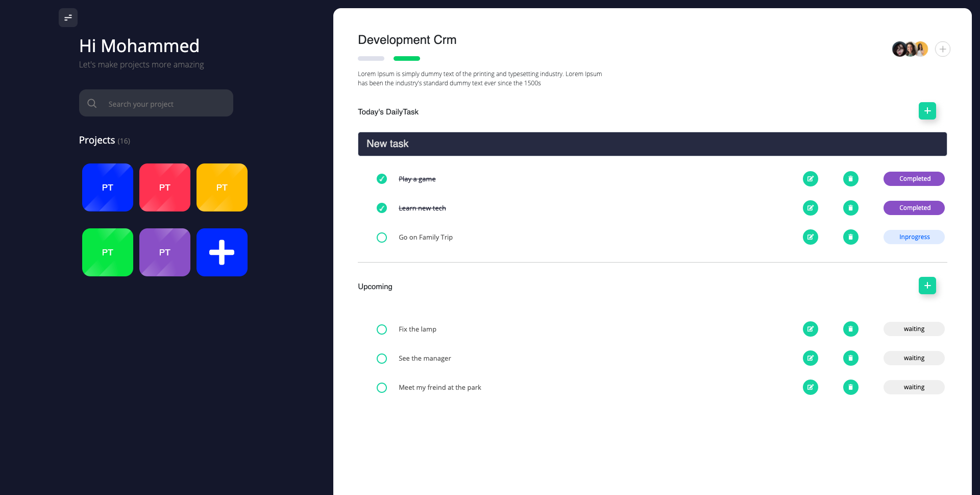Viewport: 980px width, 495px height.
Task: Mark 'Fix the lamp' as done
Action: 382,329
